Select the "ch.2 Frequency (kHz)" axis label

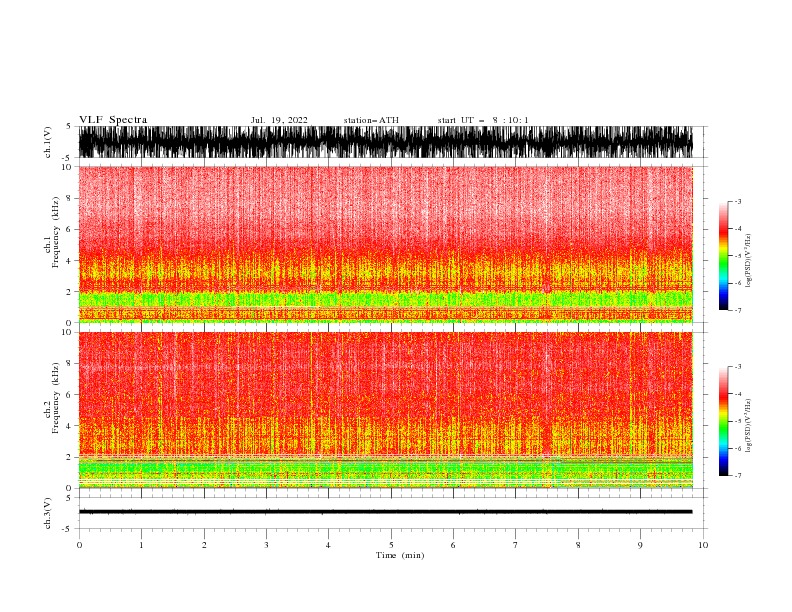(x=51, y=397)
